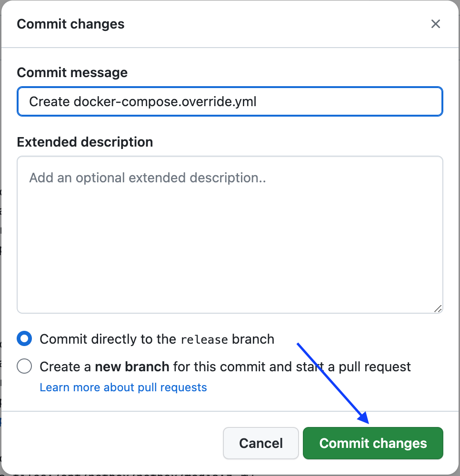Click the word "Create" in commit message
This screenshot has height=476, width=460.
tap(50, 101)
